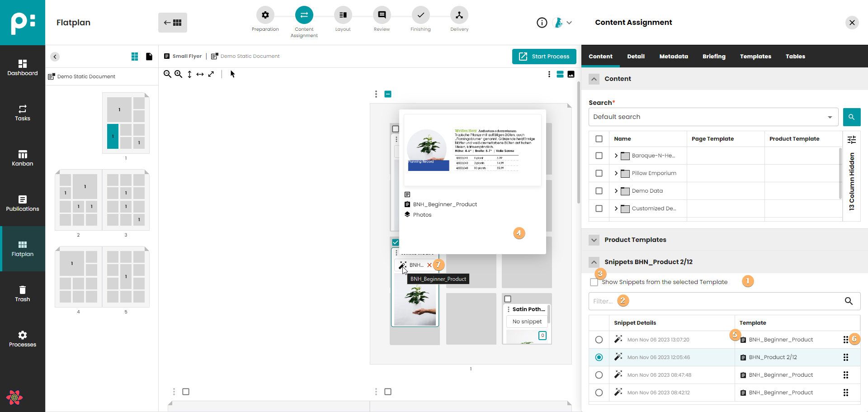Select the snippet dated Nov 06 2023 08:47:48
The width and height of the screenshot is (868, 412).
pyautogui.click(x=599, y=375)
